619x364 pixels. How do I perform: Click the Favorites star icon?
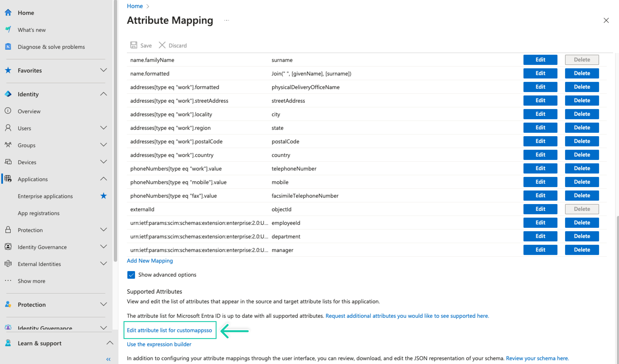click(8, 70)
